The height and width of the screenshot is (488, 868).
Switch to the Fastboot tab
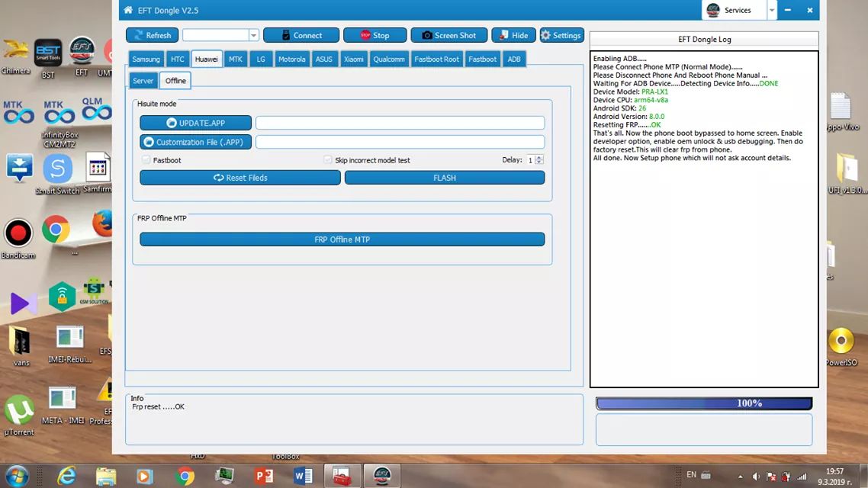tap(482, 59)
